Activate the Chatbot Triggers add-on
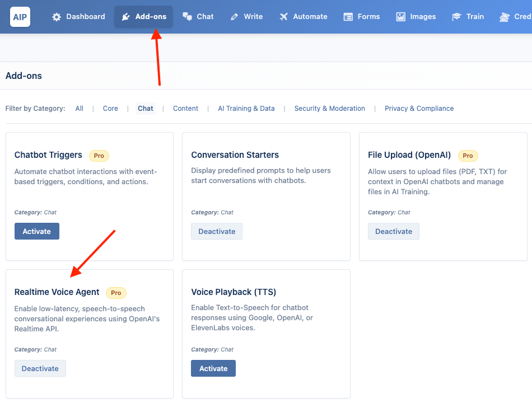 pyautogui.click(x=37, y=231)
